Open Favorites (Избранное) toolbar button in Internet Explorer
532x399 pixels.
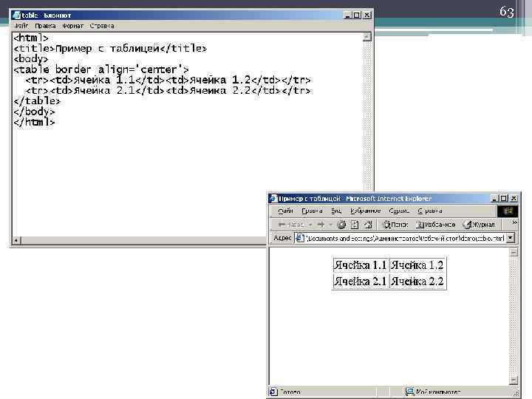pos(435,225)
